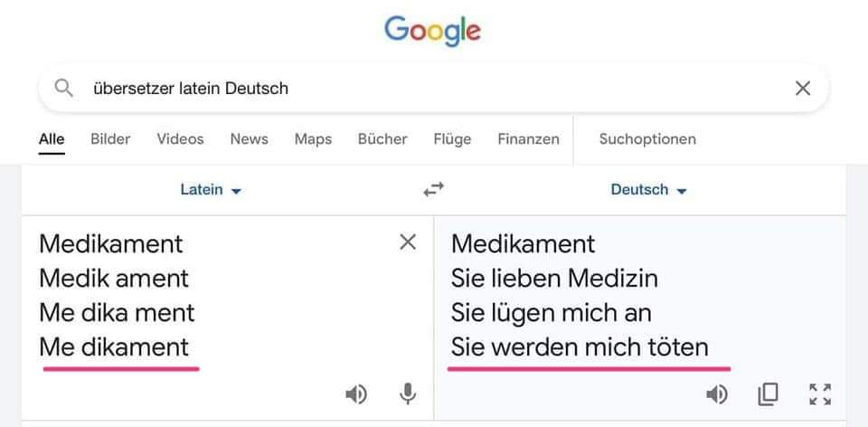Open the Latein source language dropdown
The image size is (868, 427).
pyautogui.click(x=211, y=190)
